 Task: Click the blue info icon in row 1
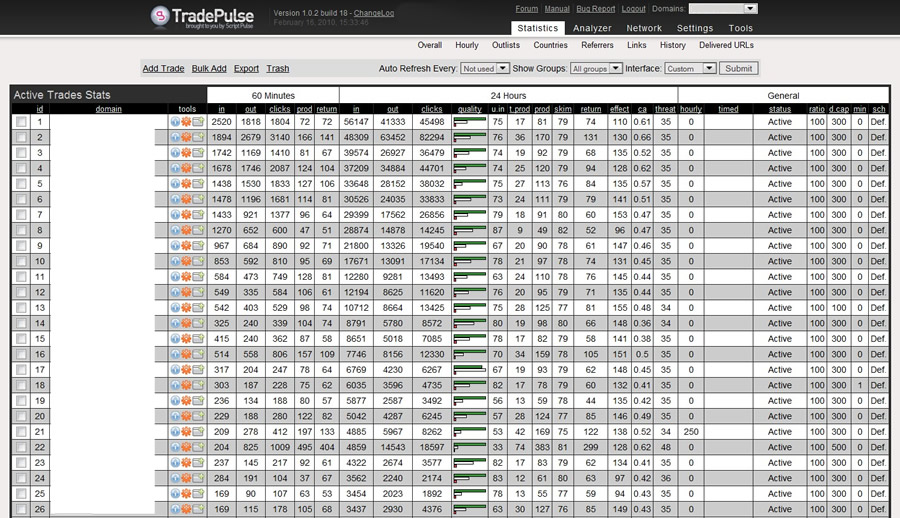[x=176, y=122]
